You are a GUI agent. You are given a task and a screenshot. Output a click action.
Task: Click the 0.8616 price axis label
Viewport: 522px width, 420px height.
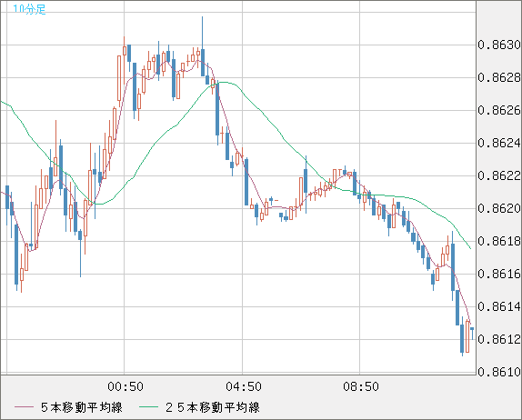click(499, 275)
